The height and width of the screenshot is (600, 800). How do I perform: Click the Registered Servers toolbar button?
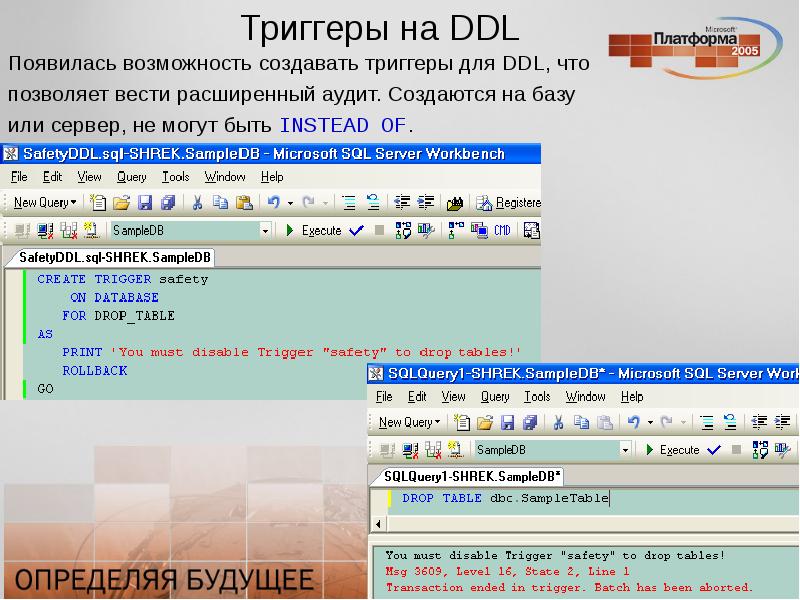tap(508, 203)
